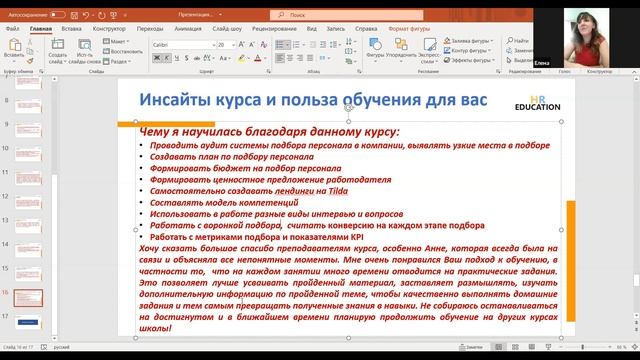Switch to the Animations (Анимация) tab
This screenshot has width=640, height=360.
click(188, 29)
